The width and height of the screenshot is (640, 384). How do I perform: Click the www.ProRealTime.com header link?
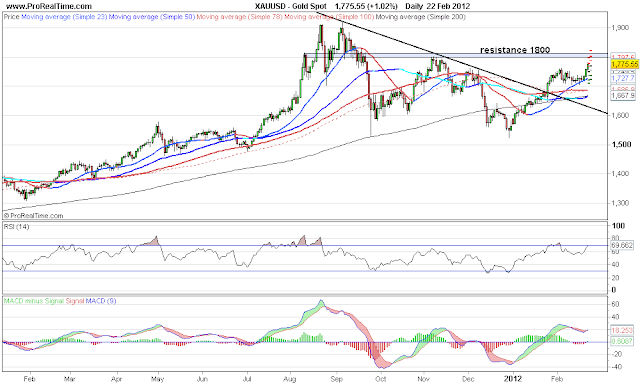pyautogui.click(x=49, y=6)
